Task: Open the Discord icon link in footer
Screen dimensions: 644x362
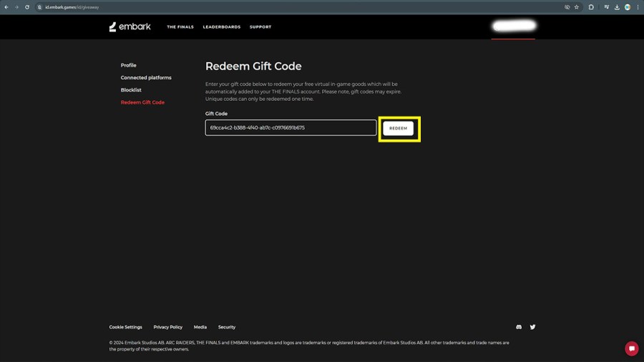Action: coord(519,327)
